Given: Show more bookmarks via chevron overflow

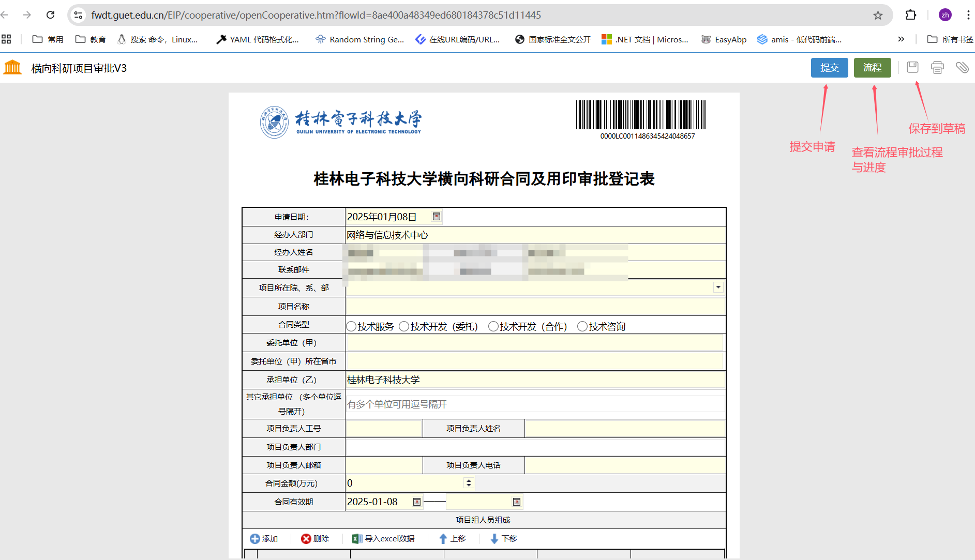Looking at the screenshot, I should click(x=901, y=39).
